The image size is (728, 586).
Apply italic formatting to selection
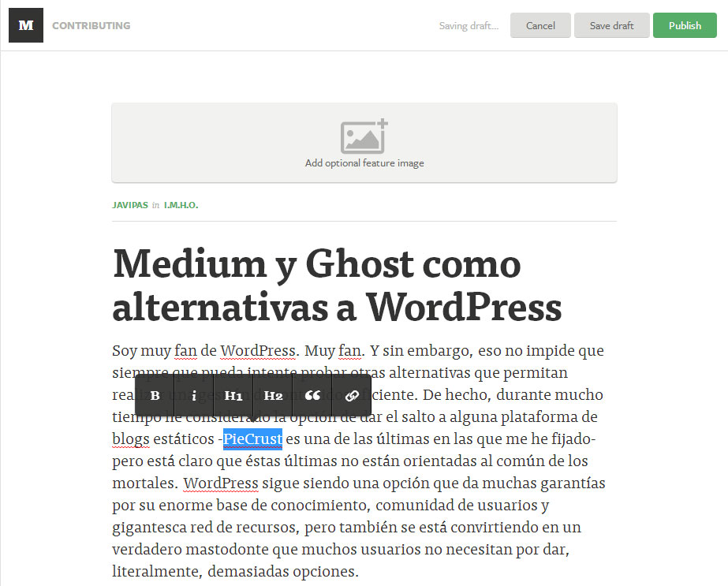[194, 396]
